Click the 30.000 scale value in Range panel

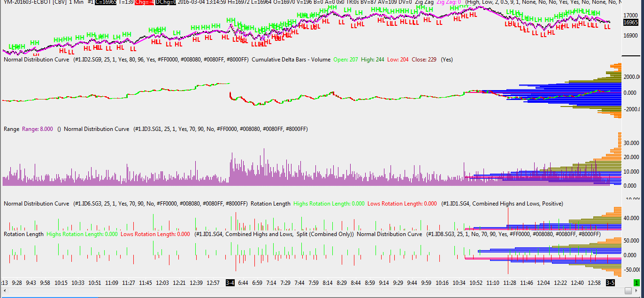coord(631,143)
